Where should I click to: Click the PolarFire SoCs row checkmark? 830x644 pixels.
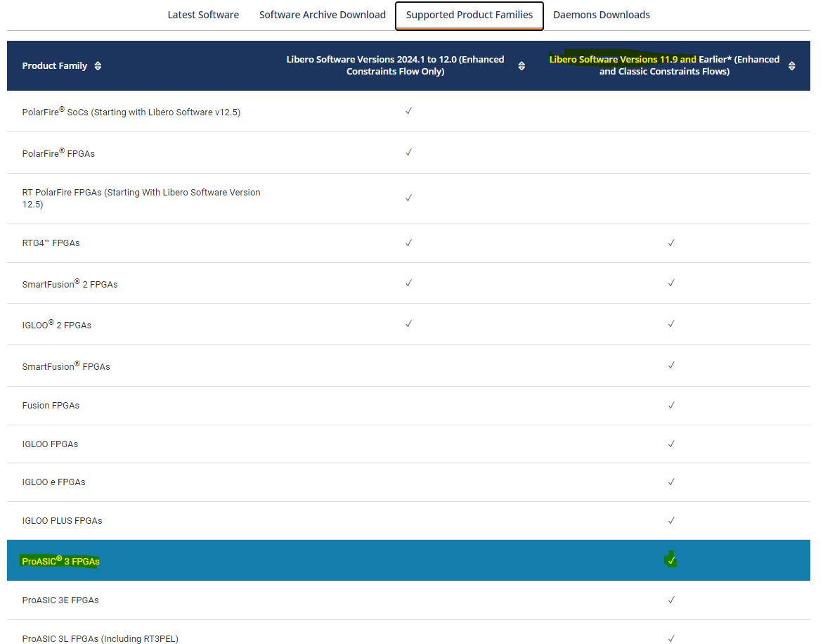(408, 111)
